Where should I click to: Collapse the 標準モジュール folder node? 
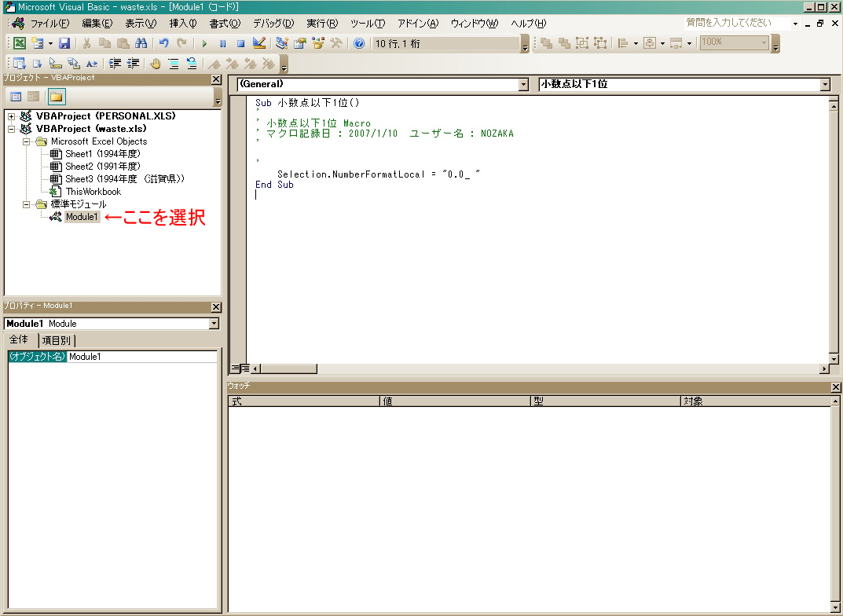tap(26, 204)
